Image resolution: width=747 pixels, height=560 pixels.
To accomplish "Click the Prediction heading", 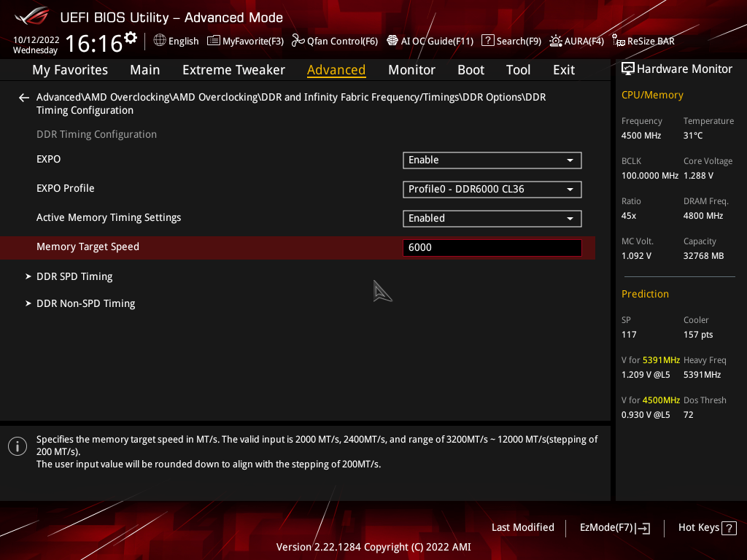I will click(x=645, y=295).
